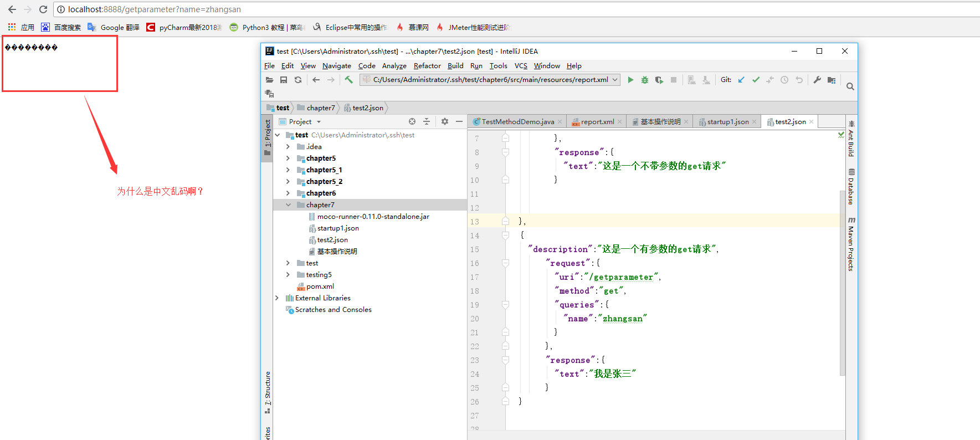980x440 pixels.
Task: Select test2.json in project tree
Action: [x=332, y=240]
